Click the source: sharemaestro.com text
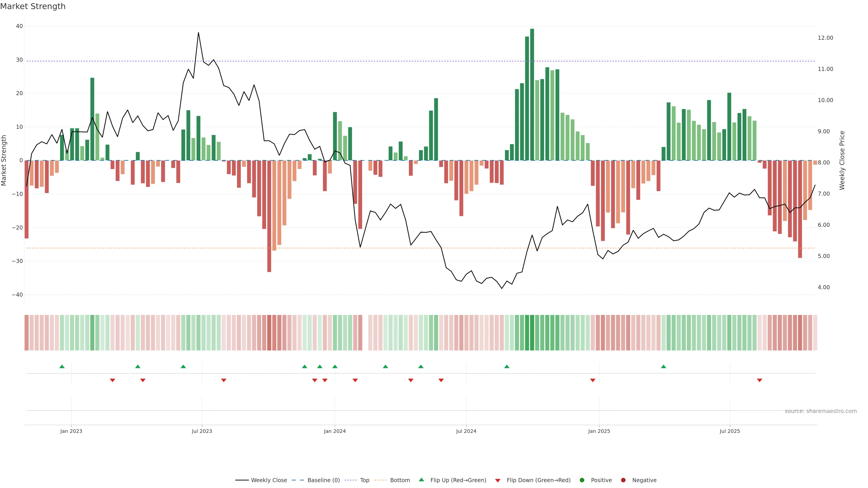868x488 pixels. [x=821, y=411]
